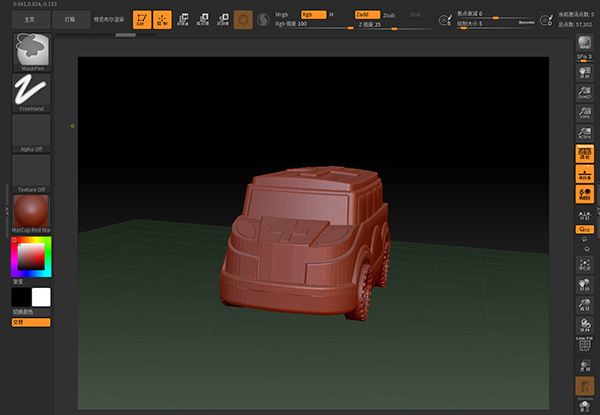
Task: Click the Line Fill polyframe icon
Action: point(583,343)
